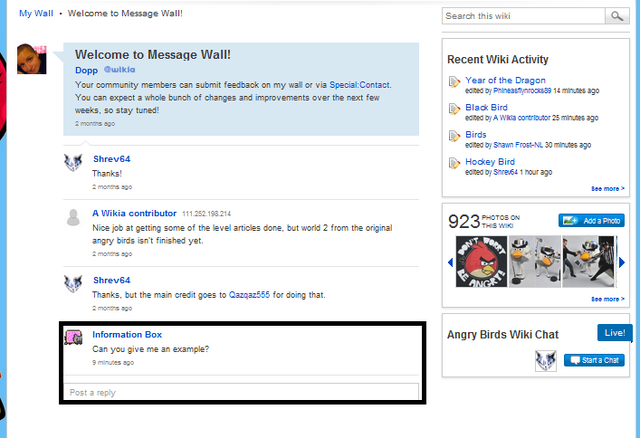
Task: Open Birds article link
Action: pyautogui.click(x=476, y=134)
